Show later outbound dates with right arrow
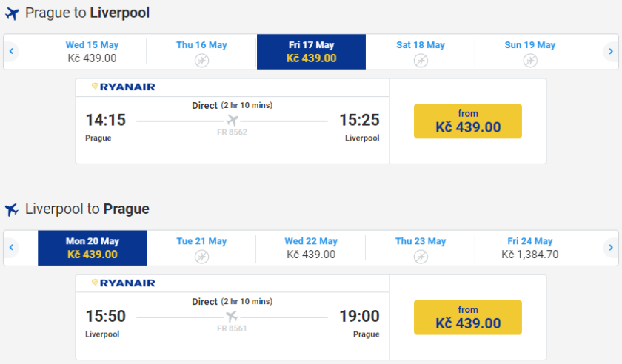The height and width of the screenshot is (364, 622). pyautogui.click(x=611, y=52)
